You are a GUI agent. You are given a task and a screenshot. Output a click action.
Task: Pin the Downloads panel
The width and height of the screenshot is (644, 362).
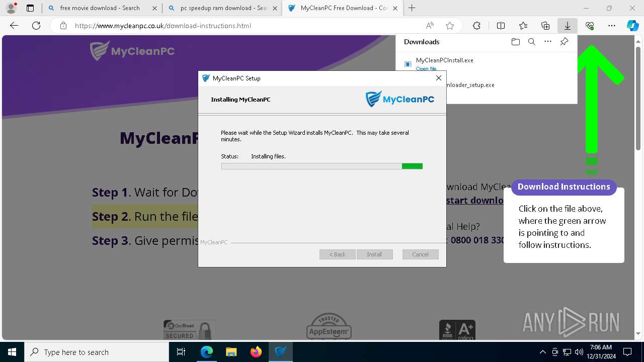point(564,42)
